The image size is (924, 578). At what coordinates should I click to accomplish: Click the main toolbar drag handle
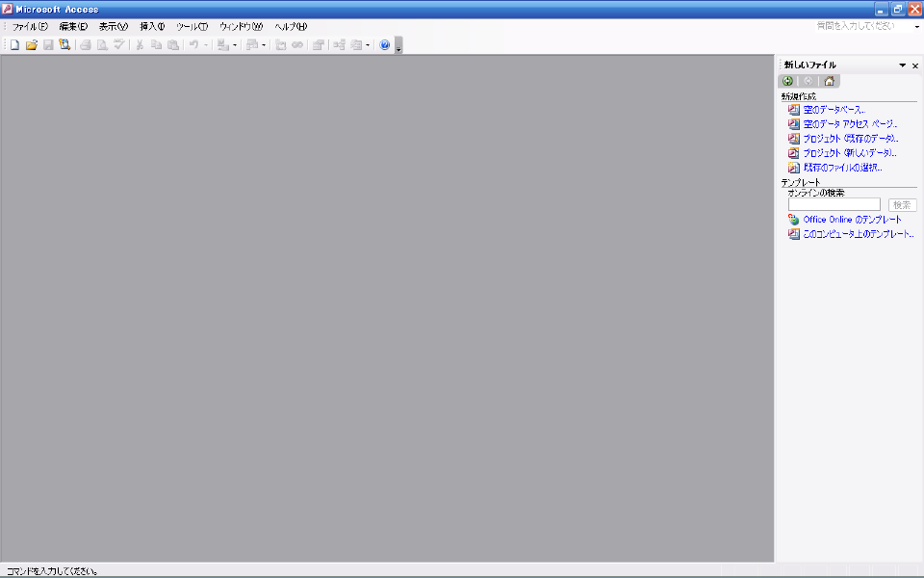pos(6,45)
